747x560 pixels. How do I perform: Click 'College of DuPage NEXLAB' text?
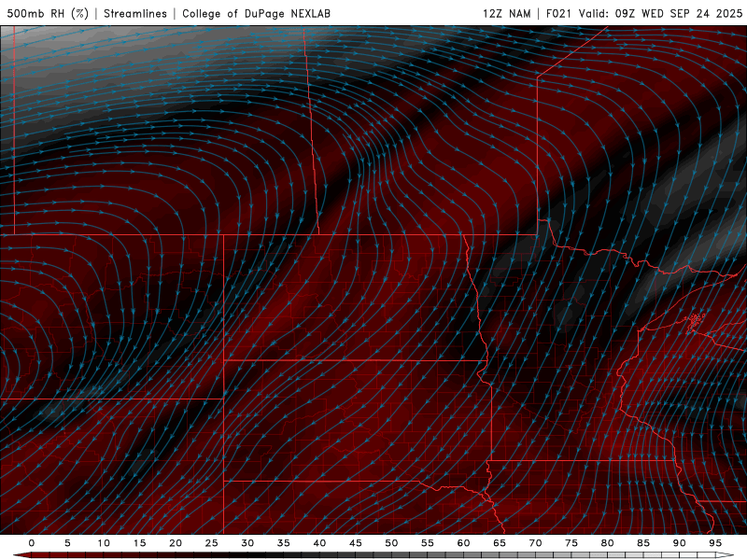[x=256, y=13]
